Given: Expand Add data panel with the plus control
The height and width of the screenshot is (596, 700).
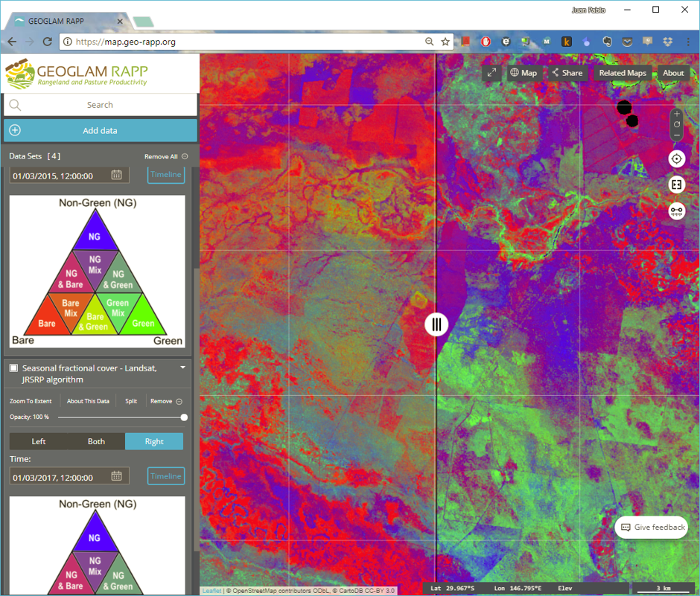Looking at the screenshot, I should [14, 129].
